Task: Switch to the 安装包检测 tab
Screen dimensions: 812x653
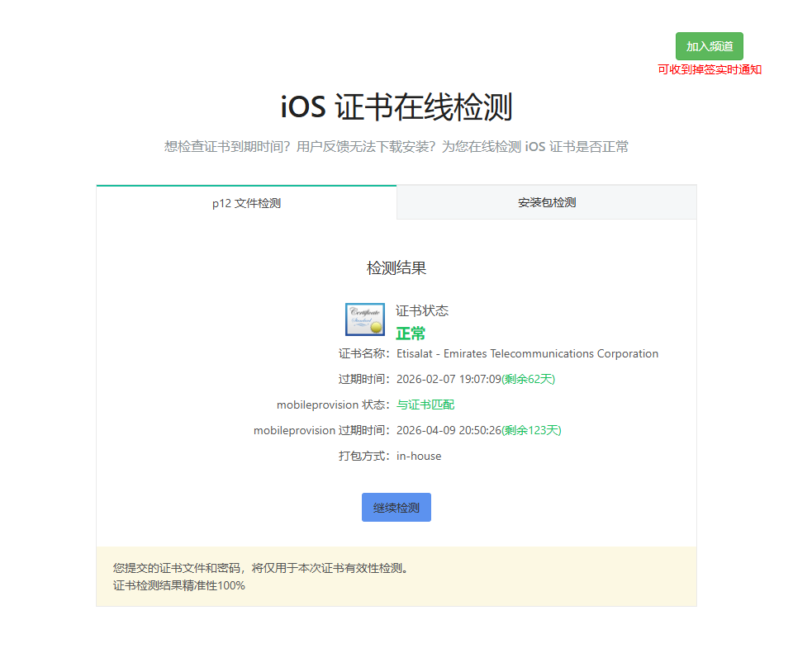Action: (546, 202)
